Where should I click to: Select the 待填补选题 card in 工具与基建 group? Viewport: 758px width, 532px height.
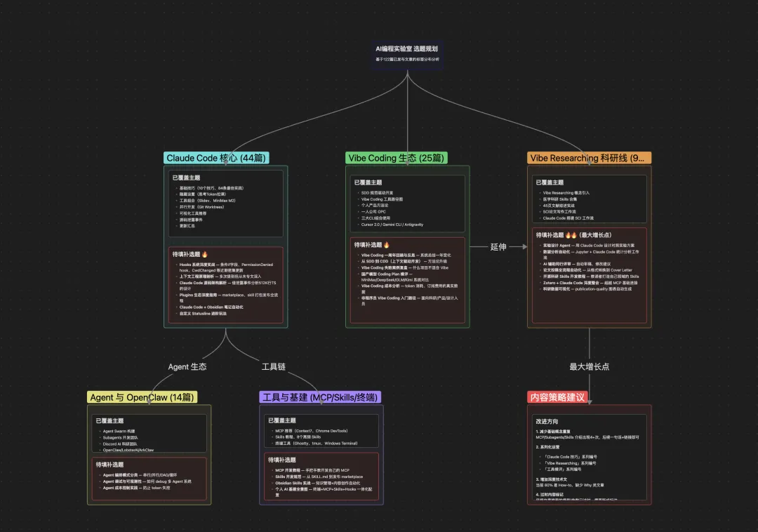point(321,476)
